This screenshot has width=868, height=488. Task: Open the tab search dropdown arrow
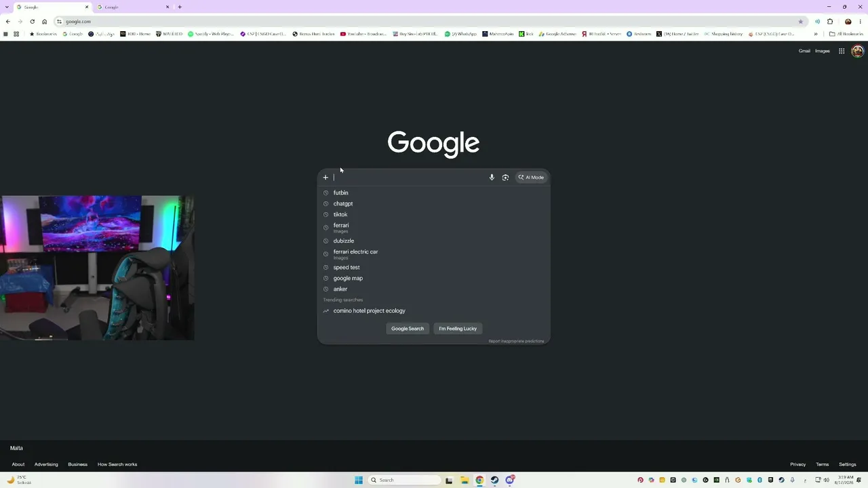coord(7,7)
